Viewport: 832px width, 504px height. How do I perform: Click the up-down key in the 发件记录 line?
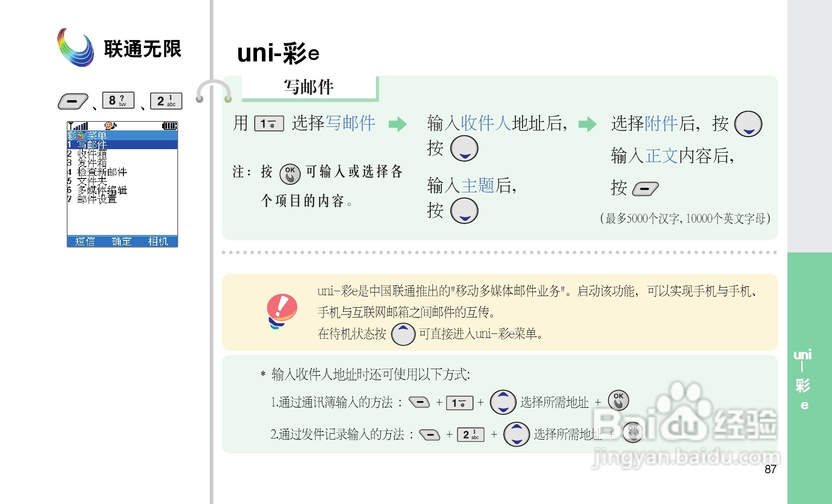pyautogui.click(x=516, y=434)
